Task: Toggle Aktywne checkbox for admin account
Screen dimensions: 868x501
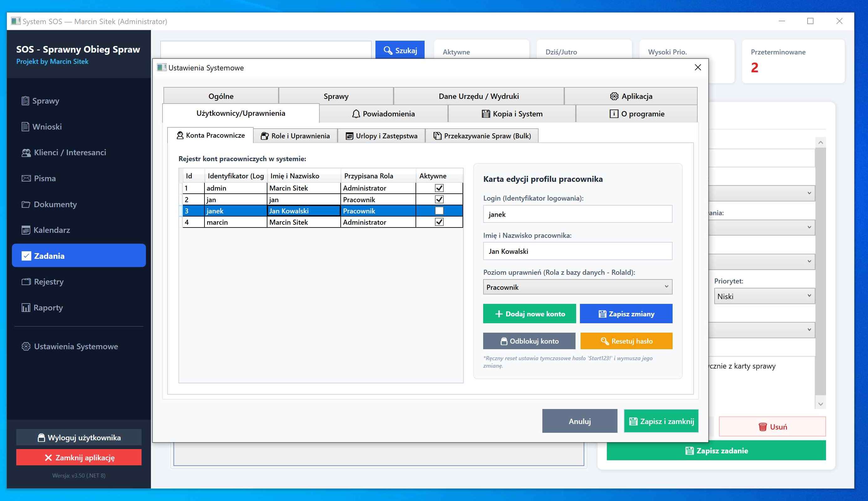Action: click(x=439, y=188)
